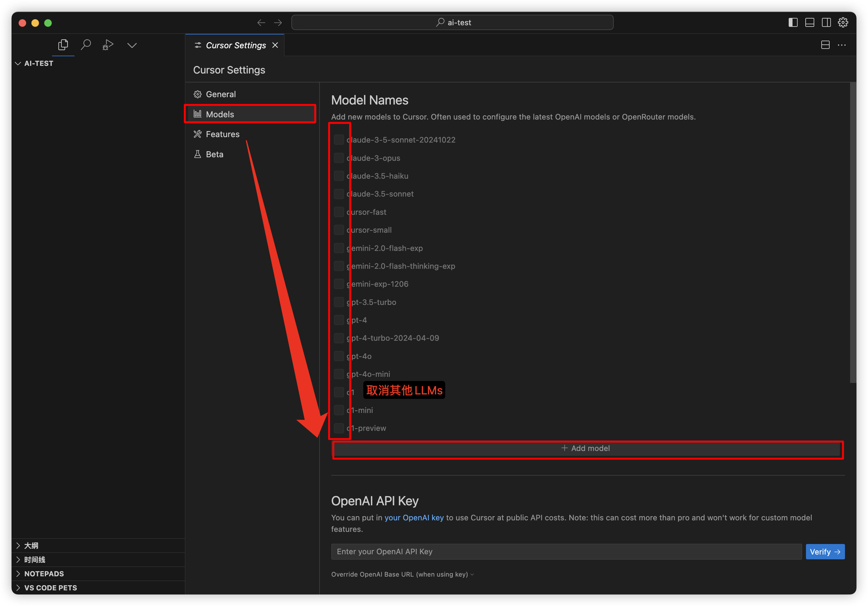
Task: Expand the VS CODE PETS section
Action: pos(98,587)
